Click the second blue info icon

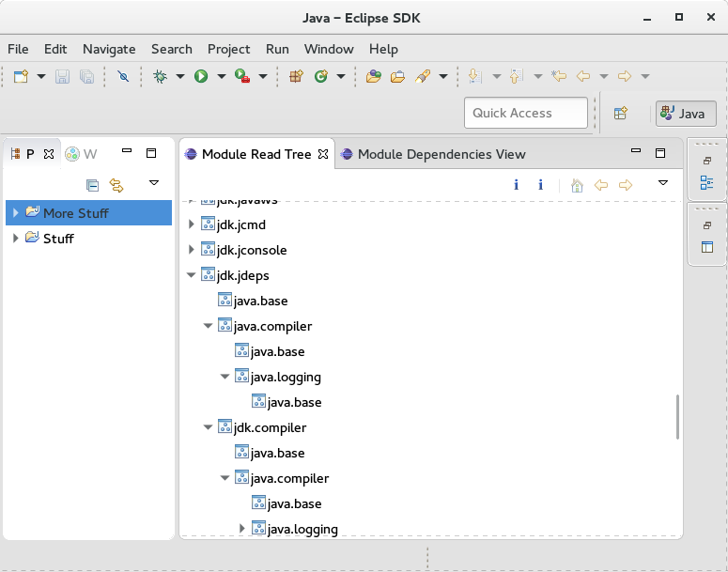coord(540,185)
